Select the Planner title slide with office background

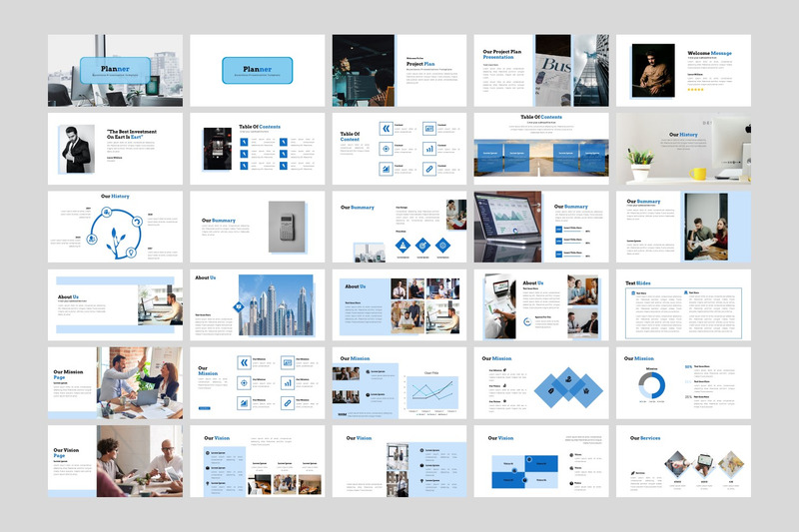click(x=115, y=71)
